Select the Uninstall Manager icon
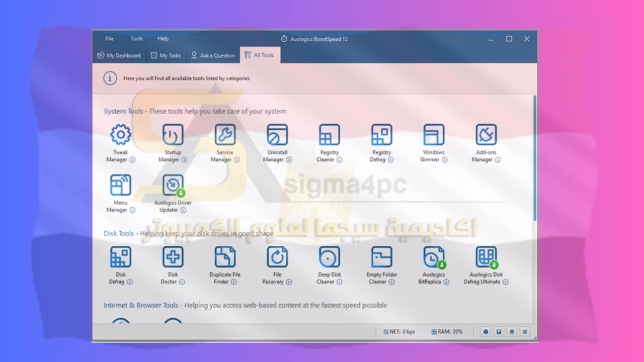 point(277,135)
